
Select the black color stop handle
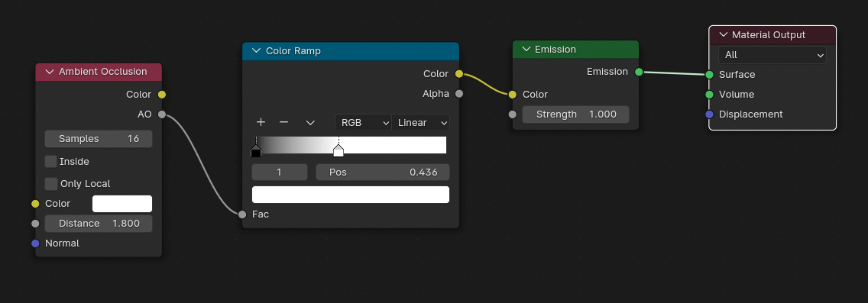[x=256, y=151]
